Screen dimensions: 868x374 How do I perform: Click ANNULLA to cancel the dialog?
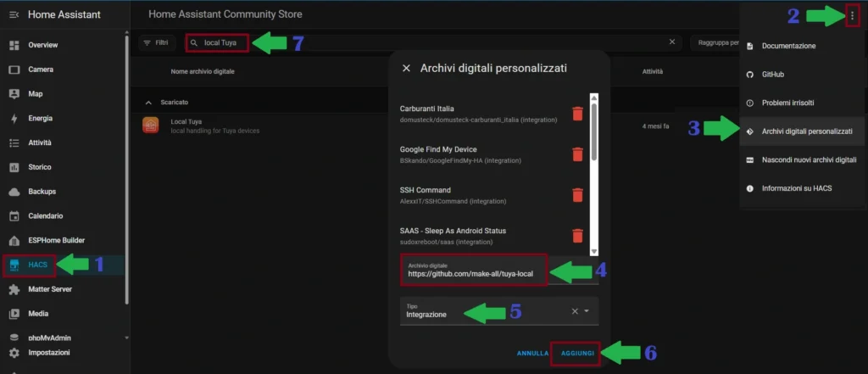[x=532, y=353]
